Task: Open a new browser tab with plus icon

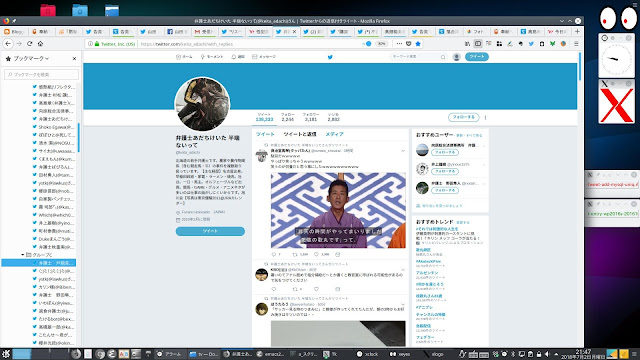Action: coord(577,31)
